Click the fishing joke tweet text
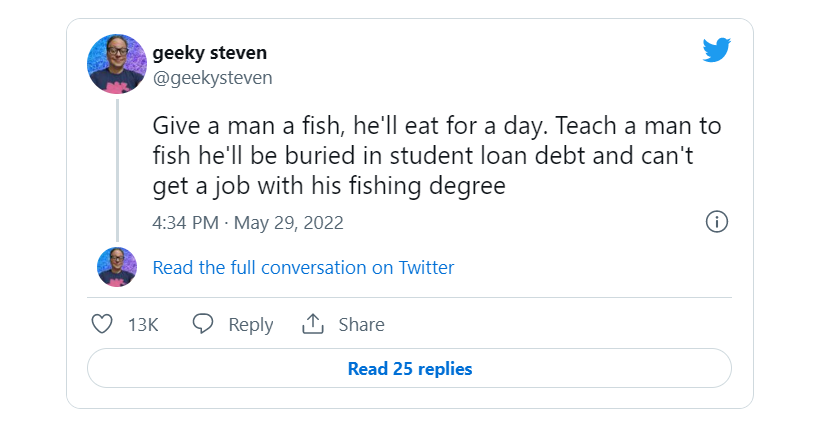Image resolution: width=840 pixels, height=434 pixels. click(436, 158)
